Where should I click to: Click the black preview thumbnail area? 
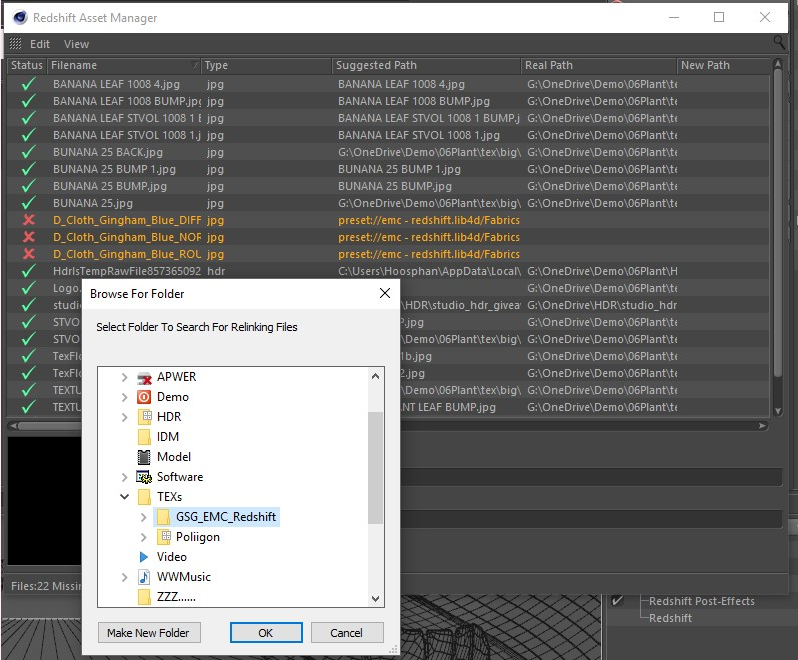coord(44,501)
